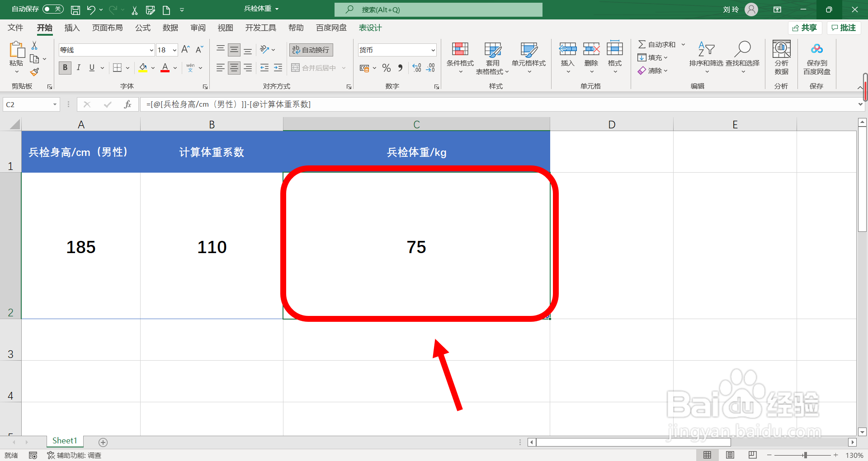Toggle center horizontal alignment
The width and height of the screenshot is (868, 461).
(234, 68)
